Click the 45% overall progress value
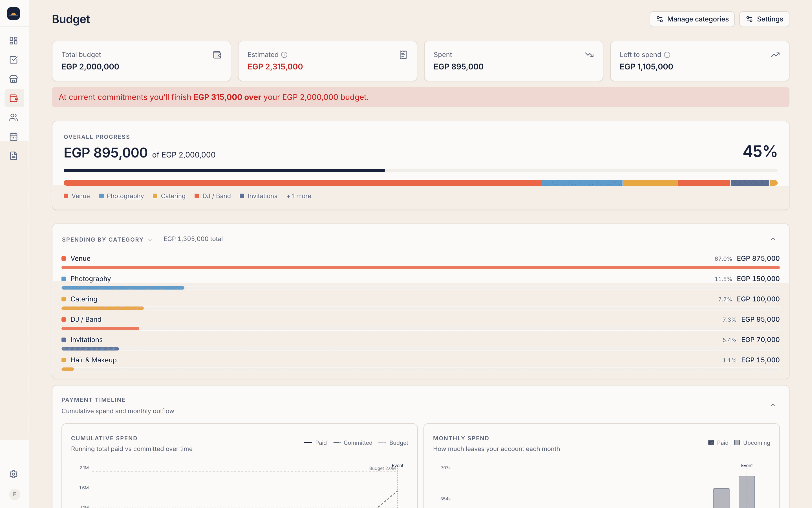This screenshot has width=812, height=508. click(x=760, y=152)
